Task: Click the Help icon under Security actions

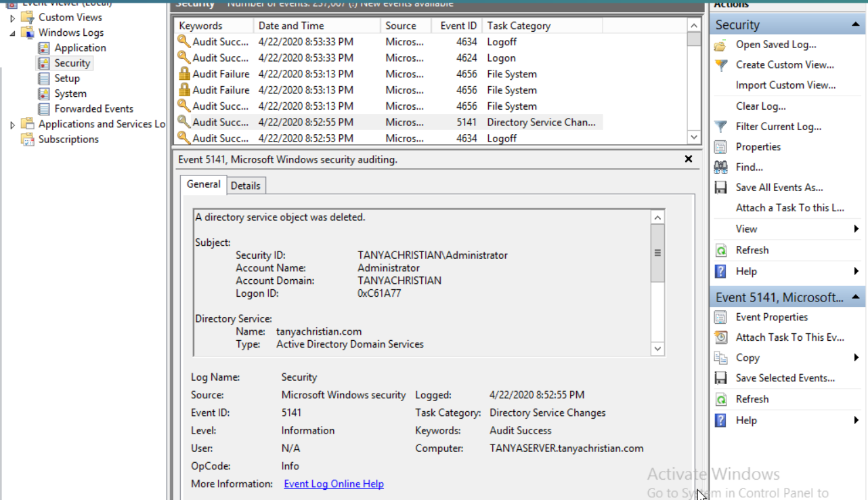Action: coord(720,272)
